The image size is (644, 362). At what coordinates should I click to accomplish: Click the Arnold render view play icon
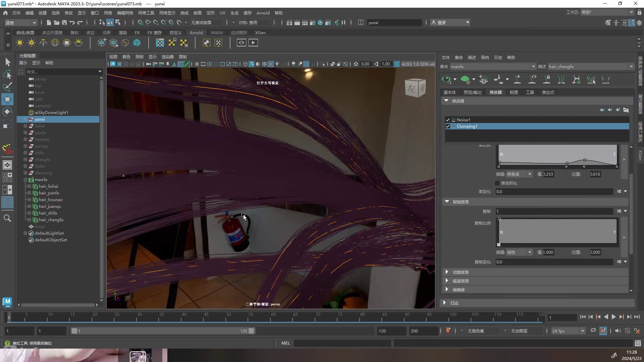(253, 43)
